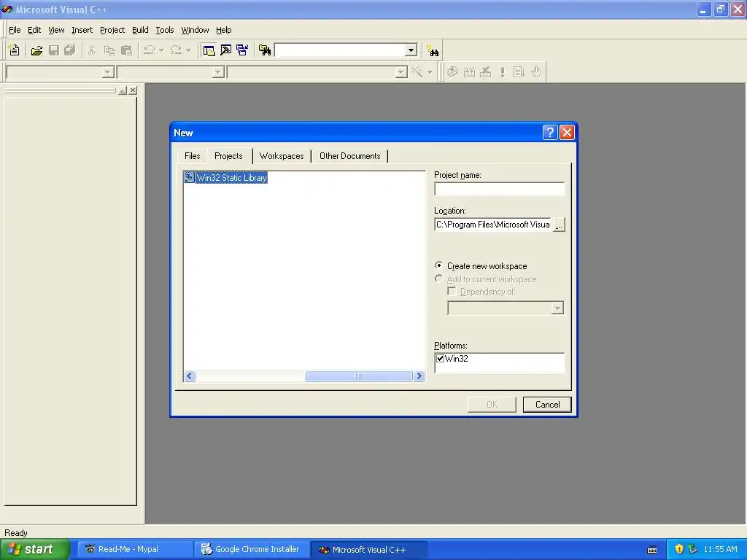
Task: Click the Build toolbar icon
Action: 469,72
